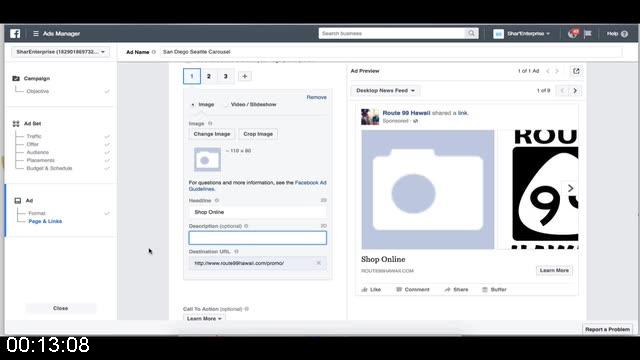Click the placeholder image thumbnail
The image size is (640, 360).
click(x=207, y=160)
